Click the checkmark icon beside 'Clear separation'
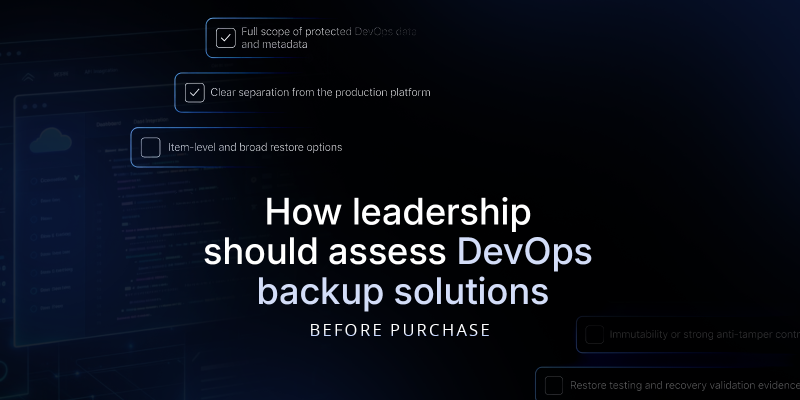Image resolution: width=800 pixels, height=400 pixels. [x=194, y=93]
